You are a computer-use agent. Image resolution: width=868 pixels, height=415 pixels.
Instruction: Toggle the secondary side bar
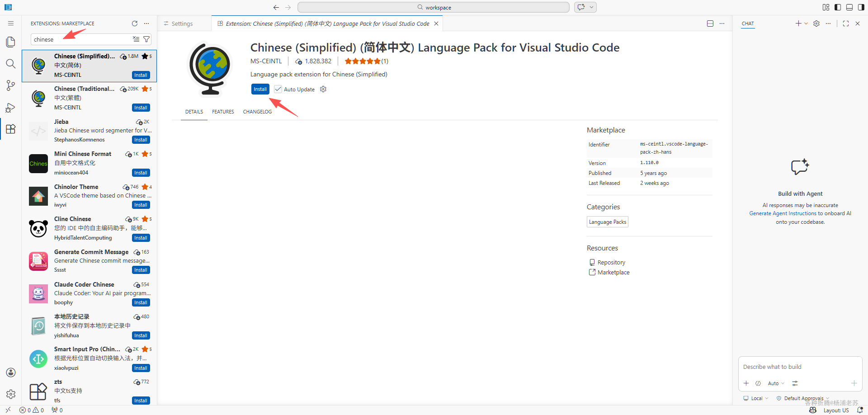[861, 7]
